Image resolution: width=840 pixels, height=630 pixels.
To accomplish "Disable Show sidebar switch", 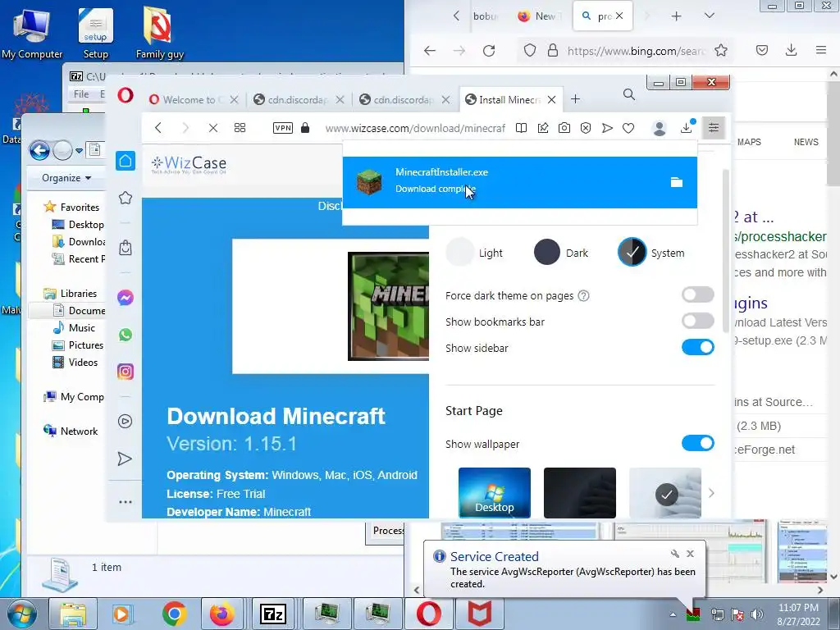I will [697, 347].
